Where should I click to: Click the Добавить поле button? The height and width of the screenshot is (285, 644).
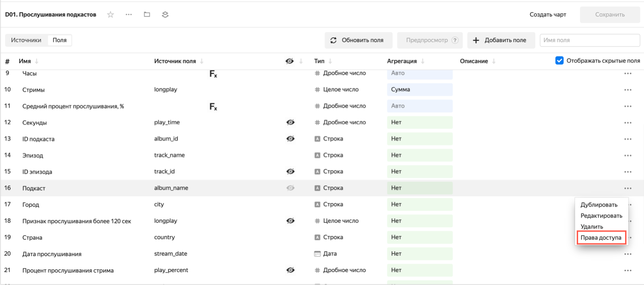tap(501, 40)
